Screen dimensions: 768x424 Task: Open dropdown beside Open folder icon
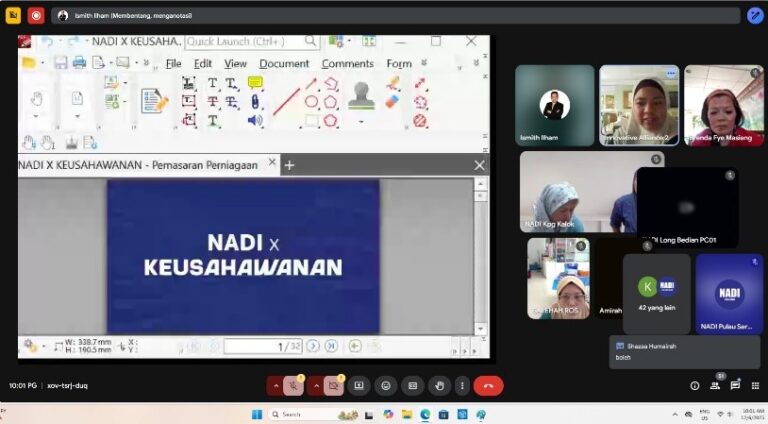click(x=43, y=63)
